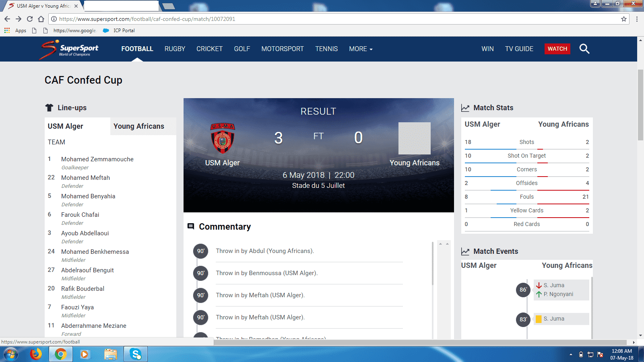The width and height of the screenshot is (644, 362).
Task: Click the Young Africans logo placeholder
Action: (x=415, y=138)
